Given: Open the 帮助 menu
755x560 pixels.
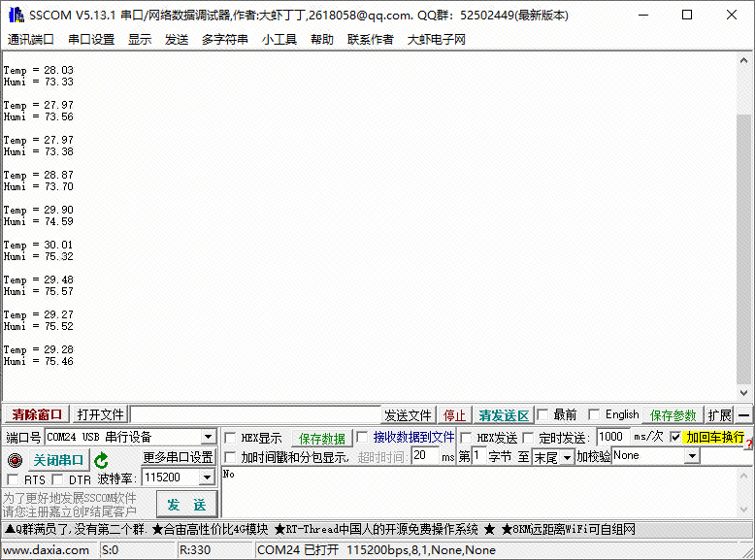Looking at the screenshot, I should 322,40.
